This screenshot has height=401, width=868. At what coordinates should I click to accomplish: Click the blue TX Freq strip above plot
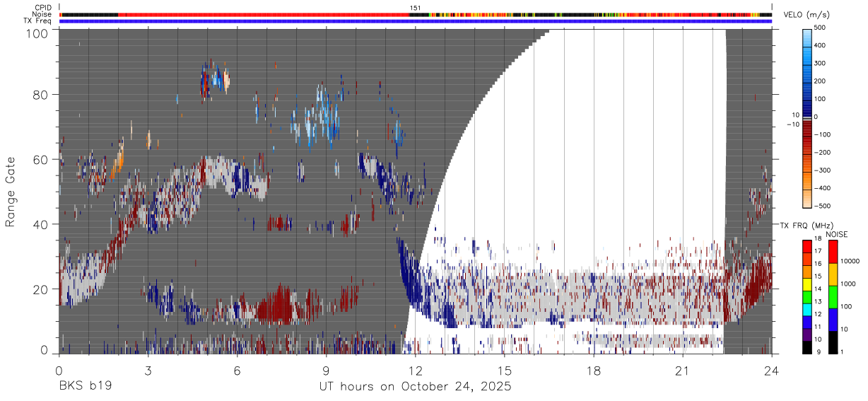point(415,21)
